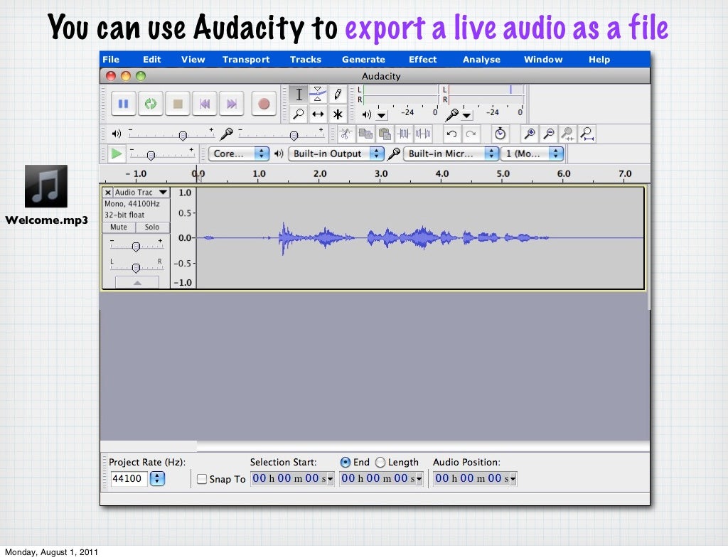Select the Length radio button

point(380,462)
